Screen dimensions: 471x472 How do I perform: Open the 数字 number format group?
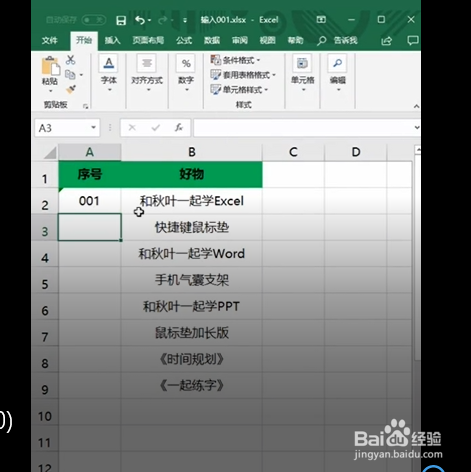point(186,73)
